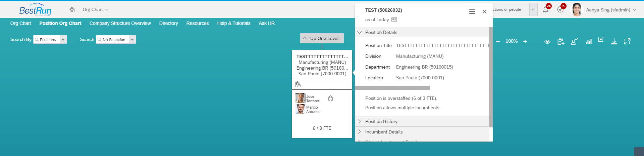Screen dimensions: 644x156
Task: Click the Manufacturing (MANU) division value
Action: click(420, 56)
